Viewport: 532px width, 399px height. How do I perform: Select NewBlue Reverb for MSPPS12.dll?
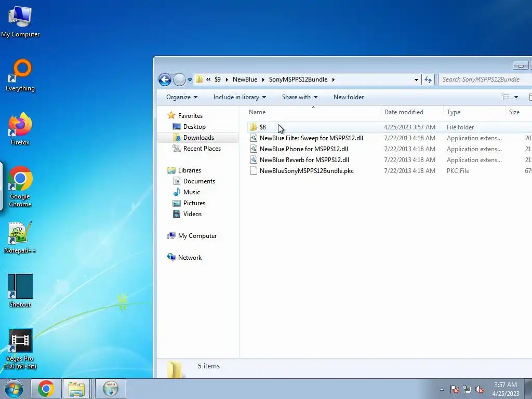point(304,160)
